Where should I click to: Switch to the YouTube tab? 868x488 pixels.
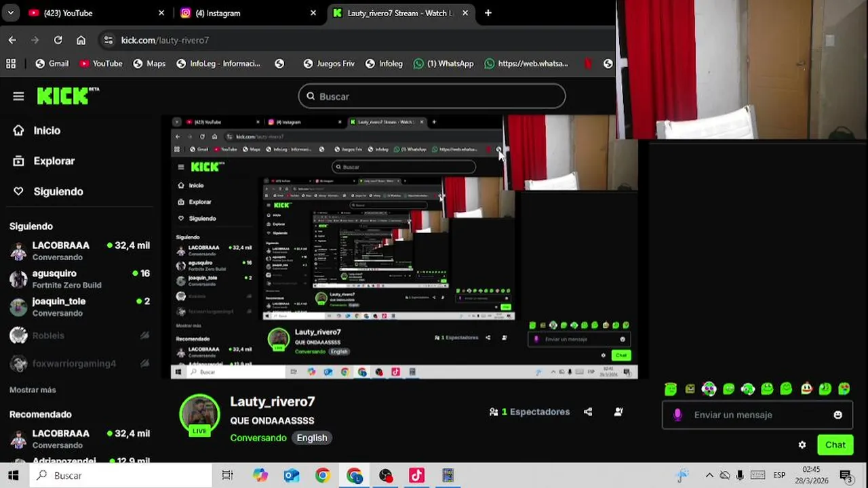97,13
